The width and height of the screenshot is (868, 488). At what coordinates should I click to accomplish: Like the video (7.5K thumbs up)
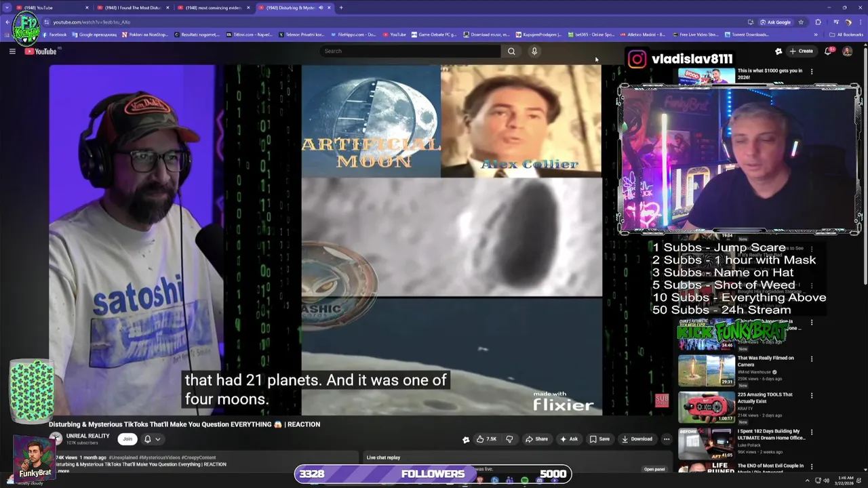pos(486,439)
